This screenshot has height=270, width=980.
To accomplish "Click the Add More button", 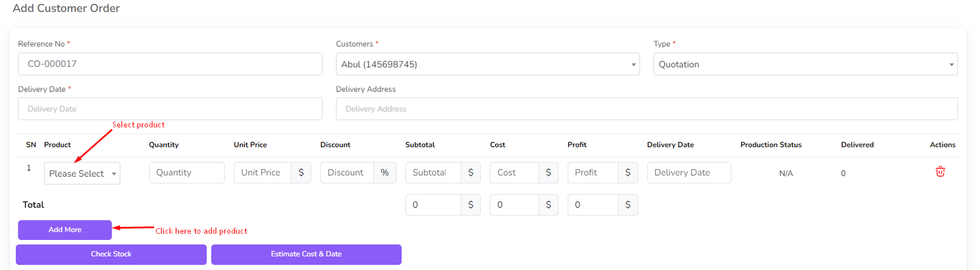I will click(x=65, y=229).
